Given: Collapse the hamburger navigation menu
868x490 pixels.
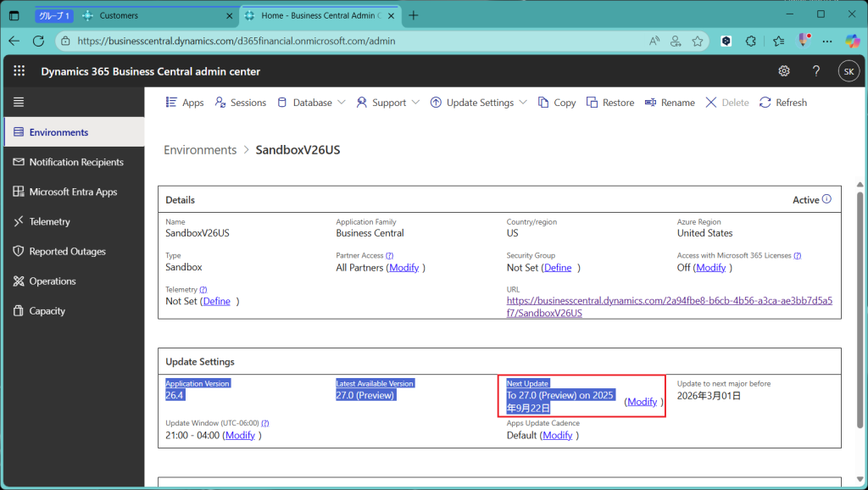Looking at the screenshot, I should pyautogui.click(x=19, y=103).
